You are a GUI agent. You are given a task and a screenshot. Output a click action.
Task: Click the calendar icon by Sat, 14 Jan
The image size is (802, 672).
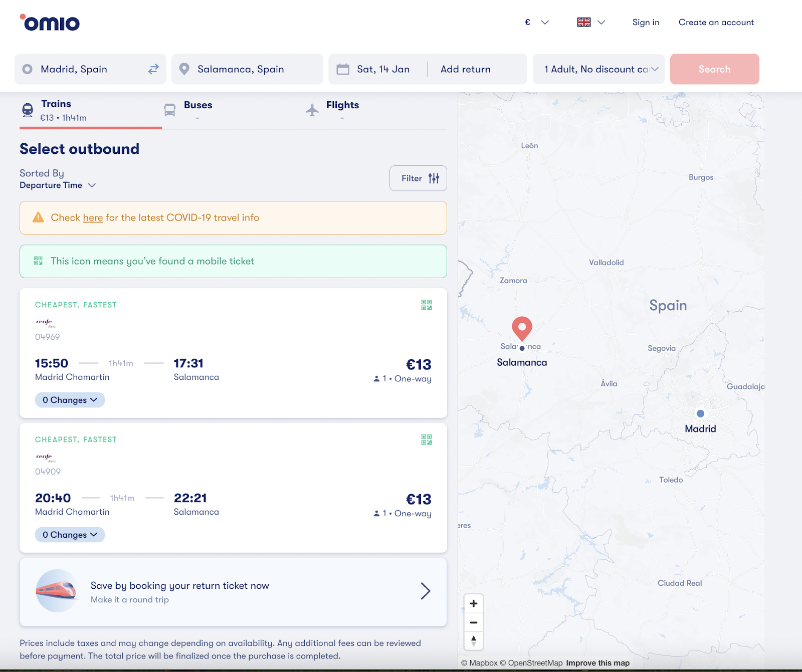tap(343, 69)
